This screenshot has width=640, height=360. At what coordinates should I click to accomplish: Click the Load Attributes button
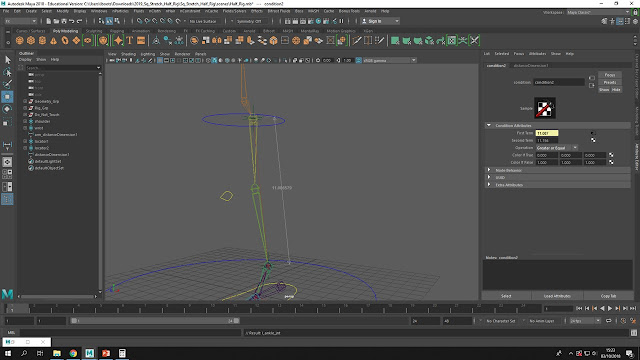(x=557, y=296)
